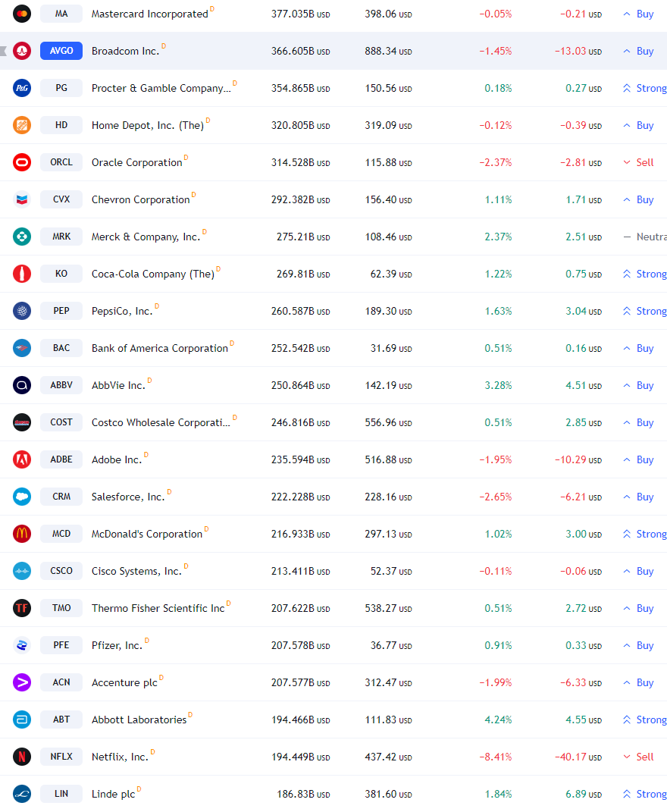Click market cap 366.605B USD

300,52
